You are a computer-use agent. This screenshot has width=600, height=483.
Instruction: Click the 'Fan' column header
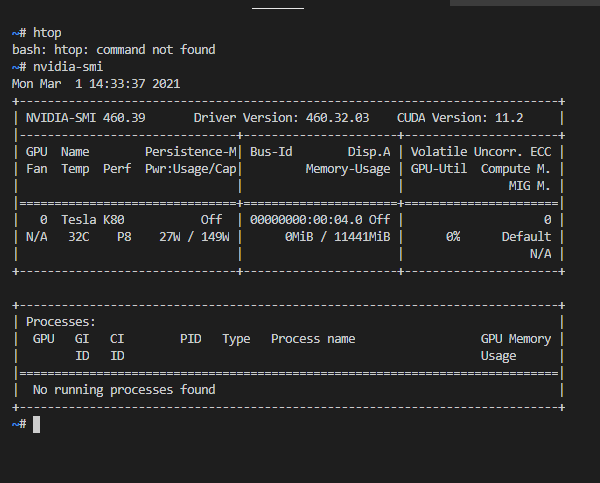(x=37, y=169)
